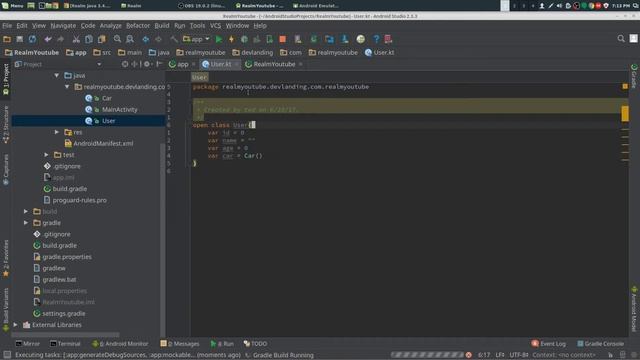Click the Save All toolbar icon
The height and width of the screenshot is (360, 640).
click(20, 39)
